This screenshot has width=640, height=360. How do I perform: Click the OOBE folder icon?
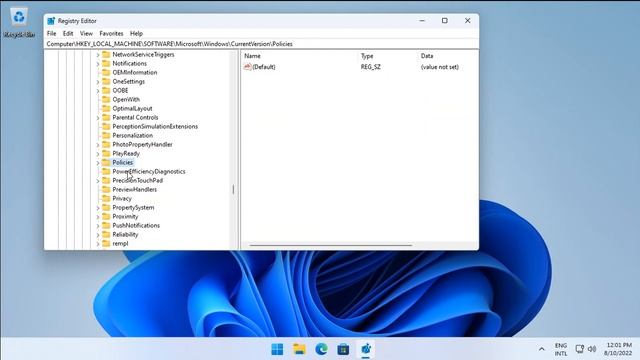106,90
